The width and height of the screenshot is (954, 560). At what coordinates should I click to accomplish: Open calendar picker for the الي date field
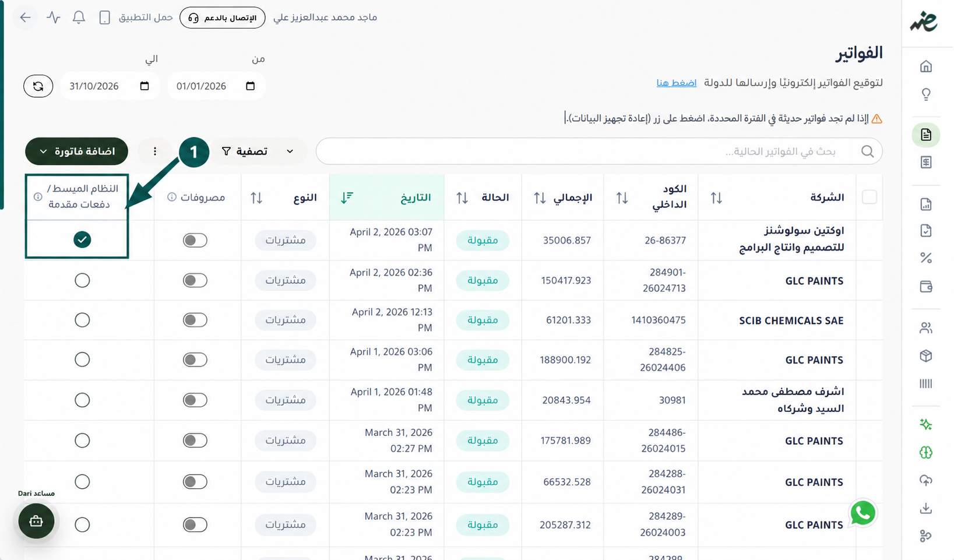(x=145, y=86)
